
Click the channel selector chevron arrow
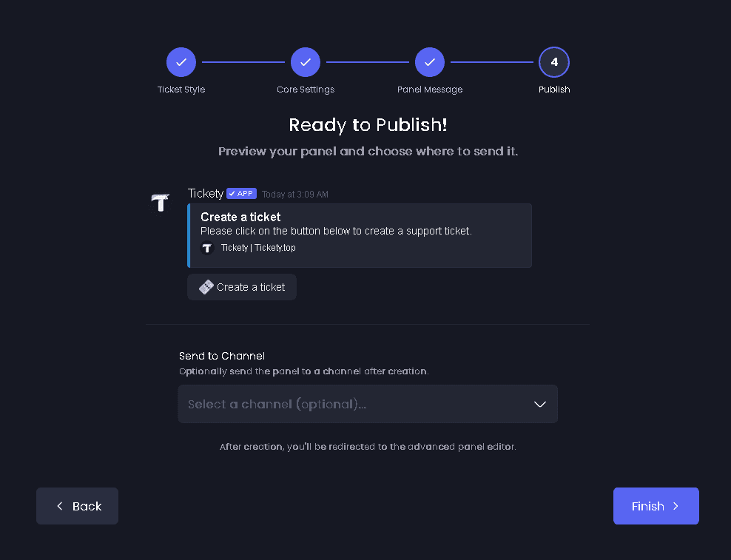pyautogui.click(x=540, y=404)
